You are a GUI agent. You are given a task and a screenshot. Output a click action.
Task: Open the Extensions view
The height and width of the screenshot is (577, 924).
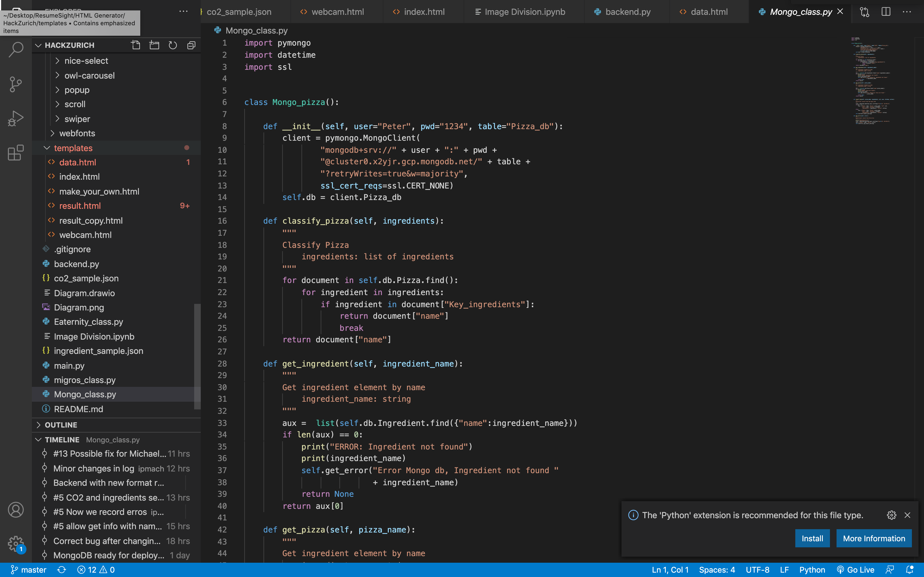(16, 153)
